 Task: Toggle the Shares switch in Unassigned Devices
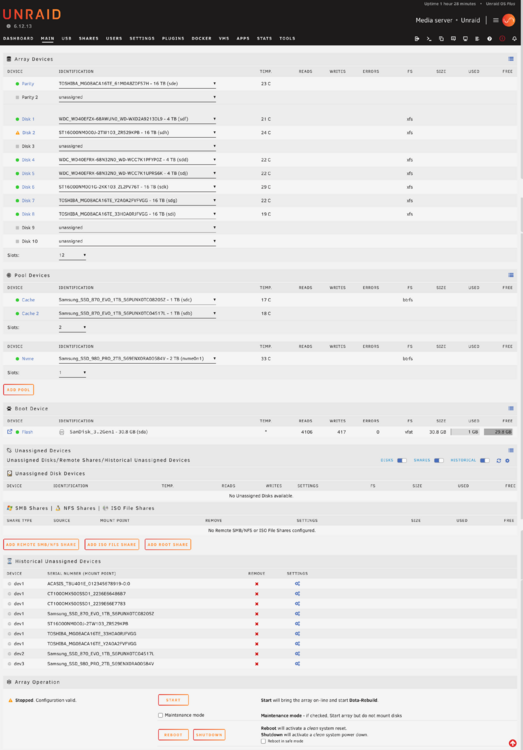[x=439, y=461]
